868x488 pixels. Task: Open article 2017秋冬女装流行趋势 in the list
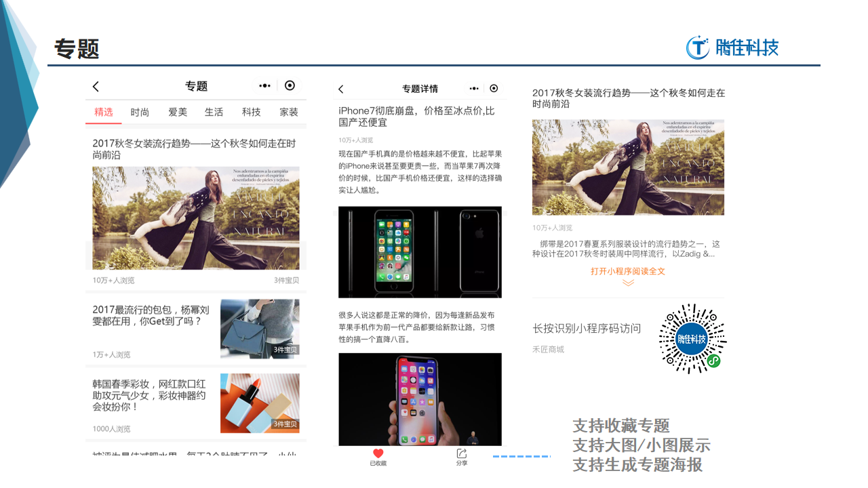[x=195, y=149]
